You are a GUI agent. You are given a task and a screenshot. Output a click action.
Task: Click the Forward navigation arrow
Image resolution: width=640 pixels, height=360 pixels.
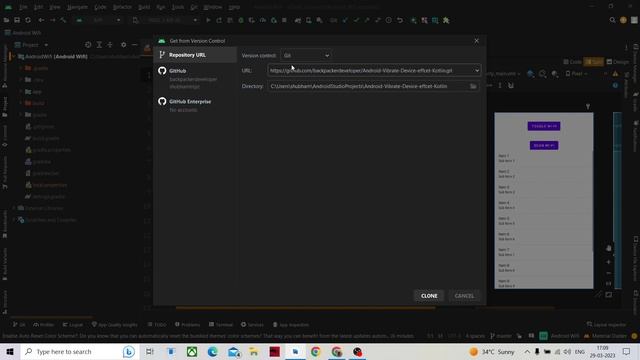point(52,20)
